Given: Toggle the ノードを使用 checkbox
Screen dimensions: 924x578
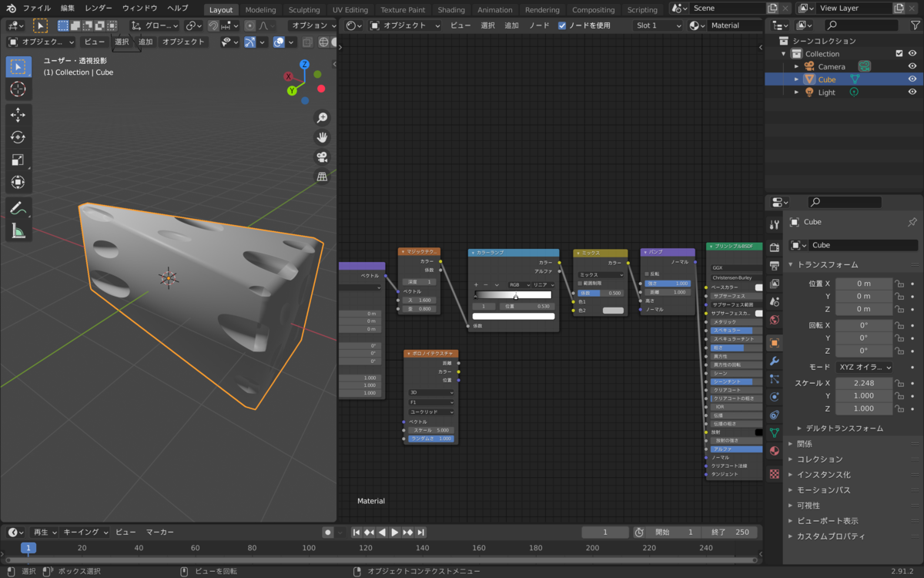Looking at the screenshot, I should [x=562, y=25].
